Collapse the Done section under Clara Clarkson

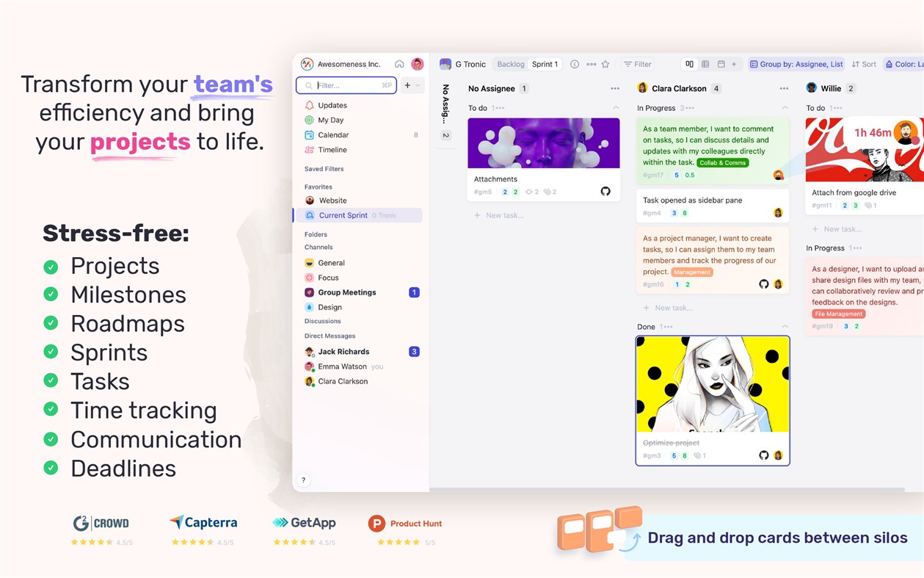pyautogui.click(x=784, y=326)
